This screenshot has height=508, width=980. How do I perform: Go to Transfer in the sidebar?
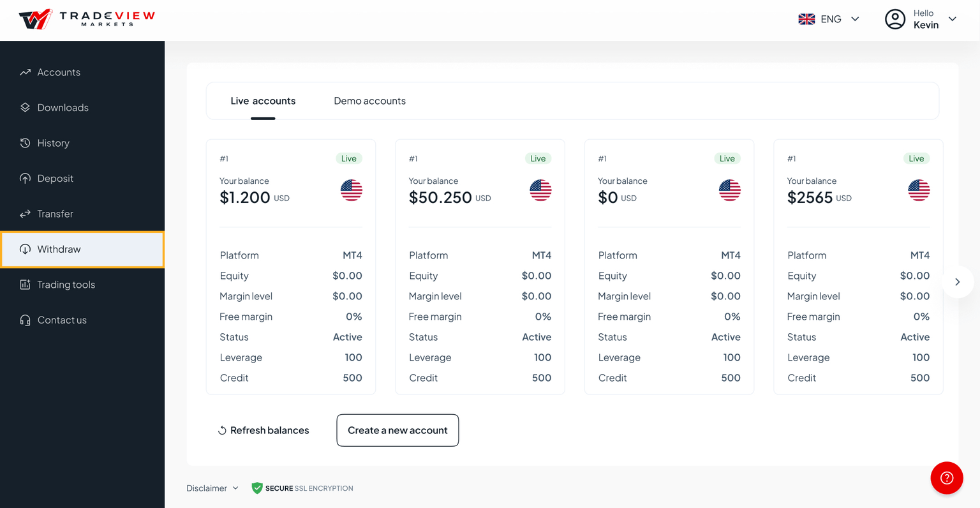[x=56, y=214]
